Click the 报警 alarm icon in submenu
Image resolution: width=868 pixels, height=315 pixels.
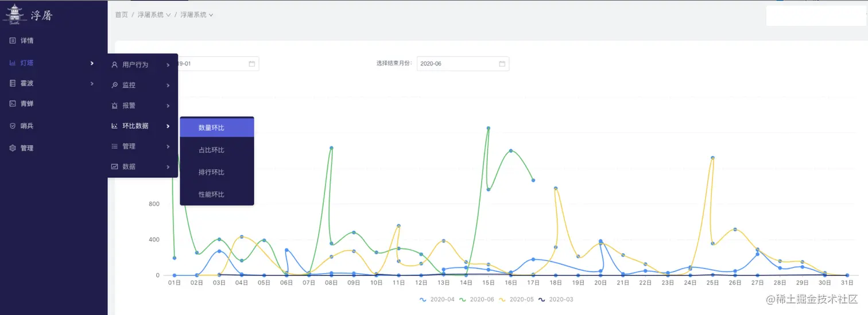coord(115,106)
